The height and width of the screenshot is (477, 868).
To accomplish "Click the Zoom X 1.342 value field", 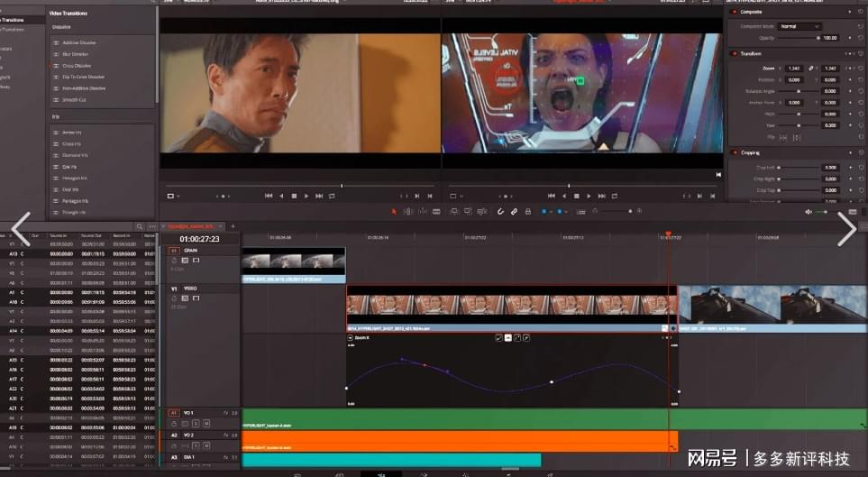I will point(794,69).
